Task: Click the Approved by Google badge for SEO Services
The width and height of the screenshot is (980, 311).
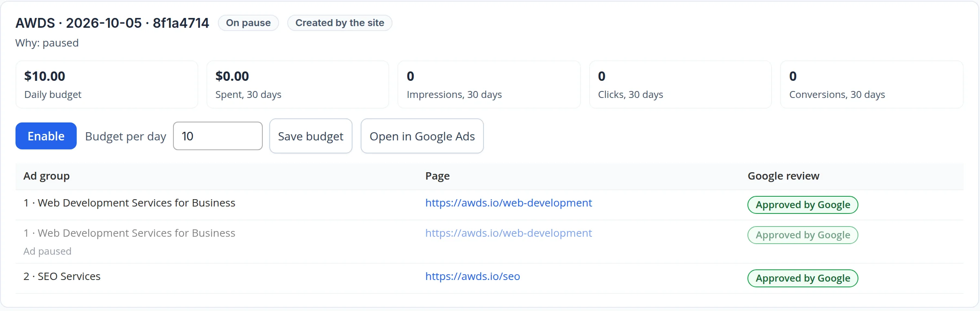Action: point(803,278)
